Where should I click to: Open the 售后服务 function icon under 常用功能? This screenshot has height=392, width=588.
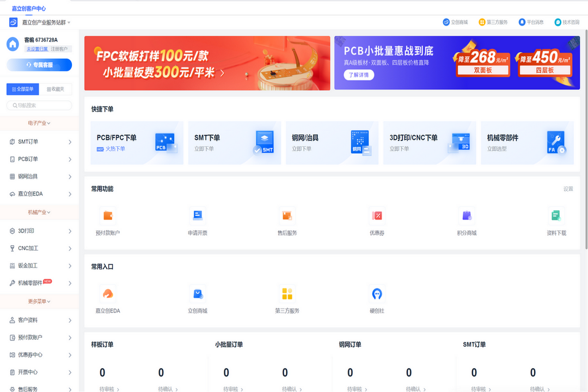pos(287,216)
